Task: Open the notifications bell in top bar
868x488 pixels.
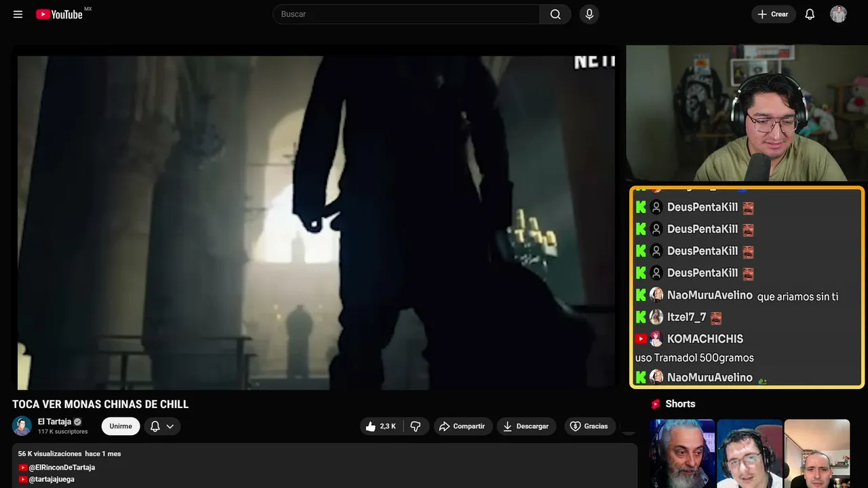Action: (810, 14)
